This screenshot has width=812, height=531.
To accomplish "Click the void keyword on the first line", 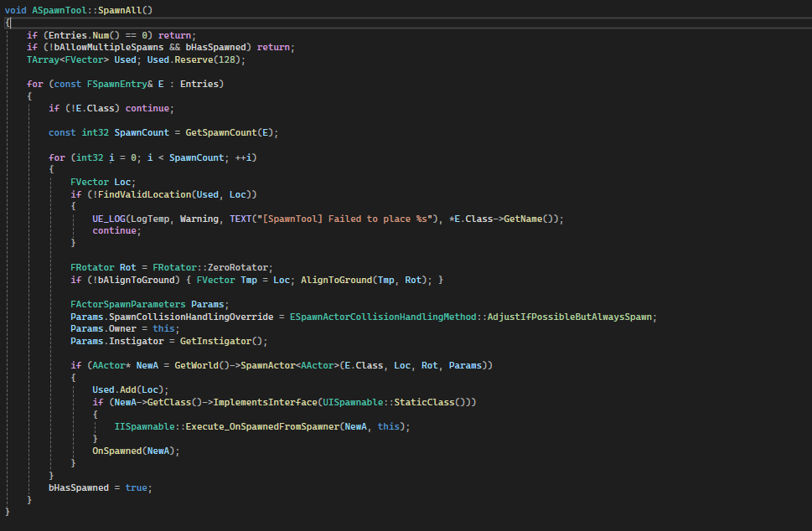I will [x=16, y=10].
